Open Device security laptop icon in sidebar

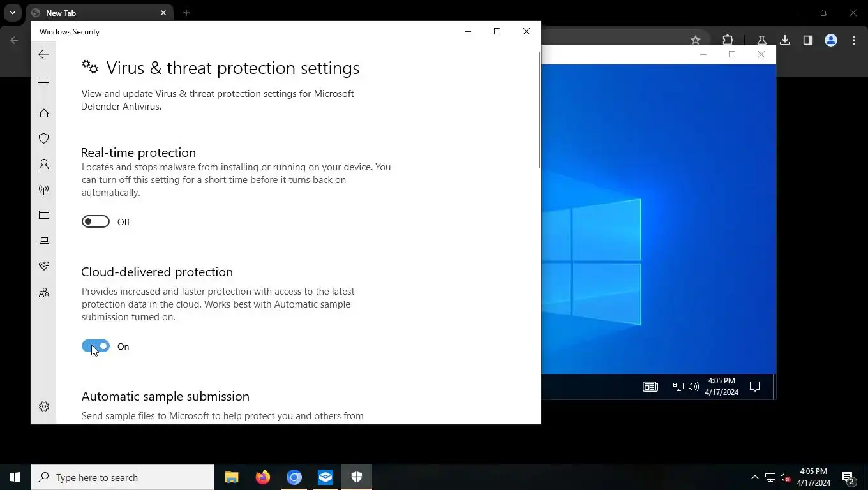(x=44, y=241)
